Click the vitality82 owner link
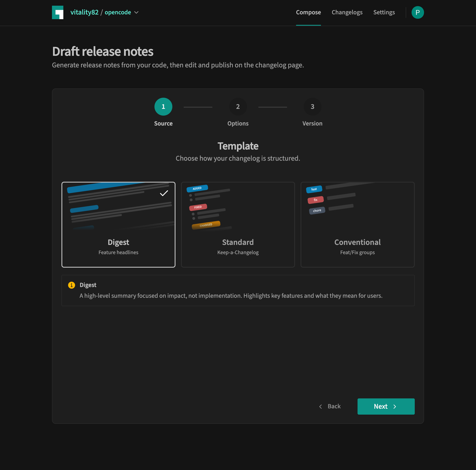Screen dimensions: 476x470 pyautogui.click(x=84, y=12)
